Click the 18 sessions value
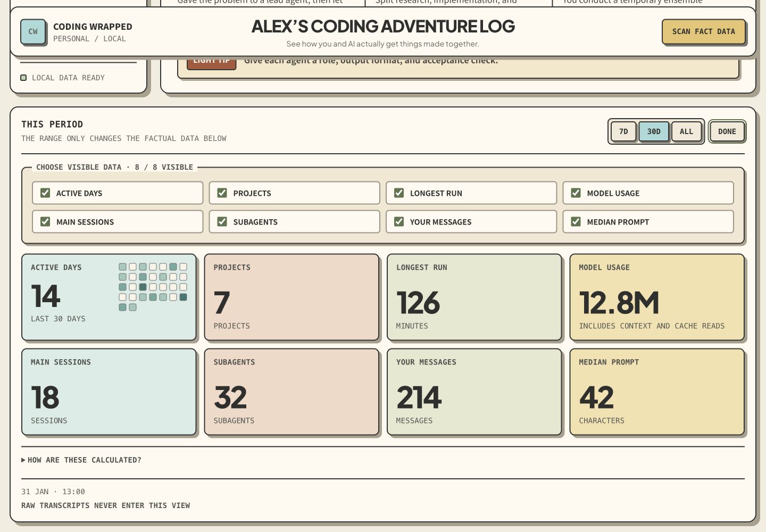Screen dimensions: 766x532 tap(45, 397)
